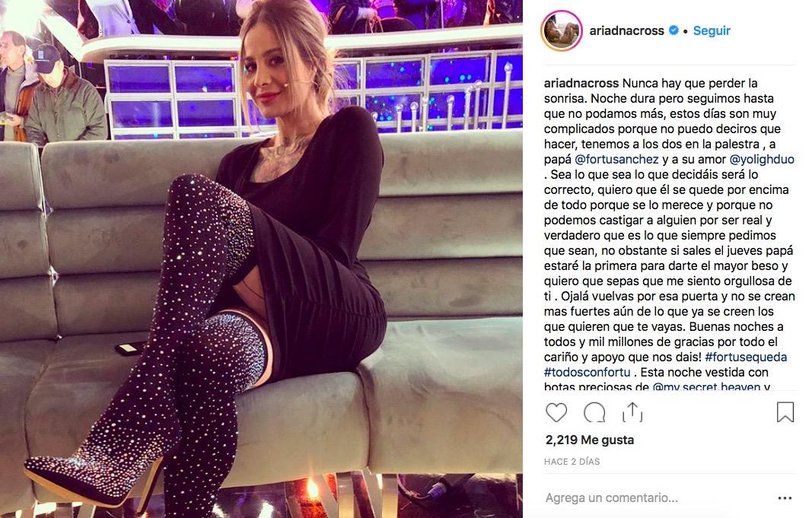The height and width of the screenshot is (518, 812).
Task: Click the woman's photo in the post
Action: point(261,259)
